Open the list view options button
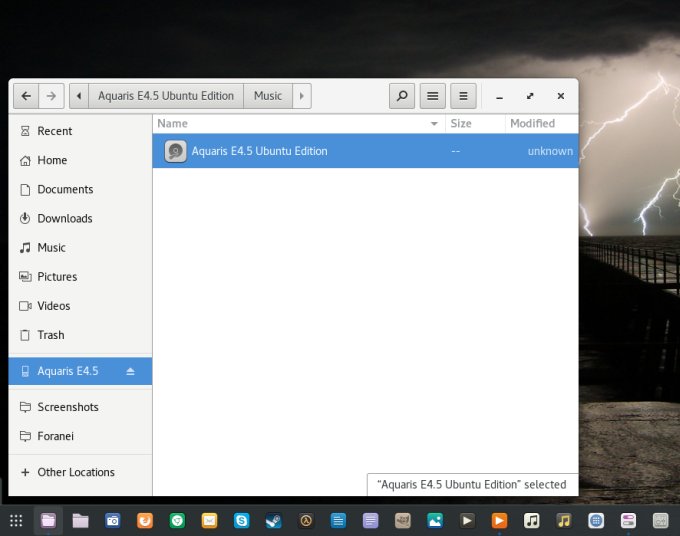 [x=432, y=96]
